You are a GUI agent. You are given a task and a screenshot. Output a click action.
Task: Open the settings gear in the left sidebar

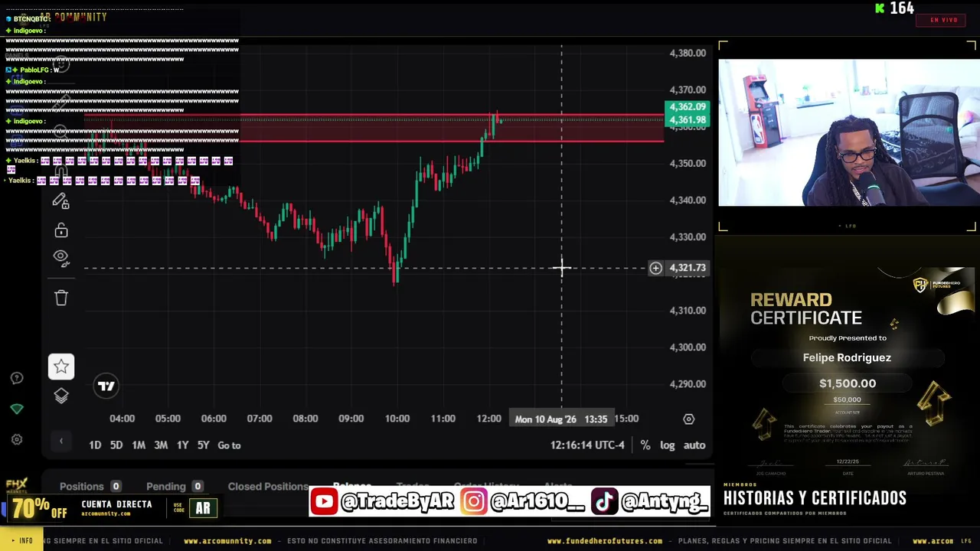pos(17,439)
